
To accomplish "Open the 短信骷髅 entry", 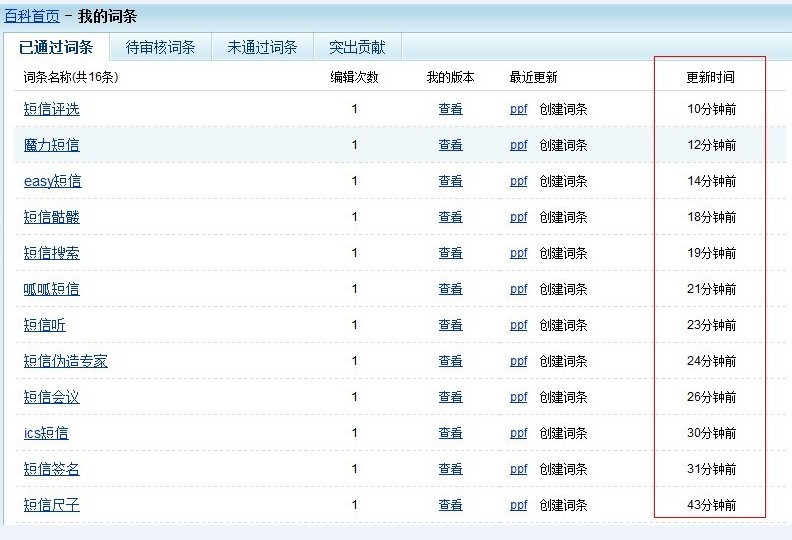I will pos(51,217).
